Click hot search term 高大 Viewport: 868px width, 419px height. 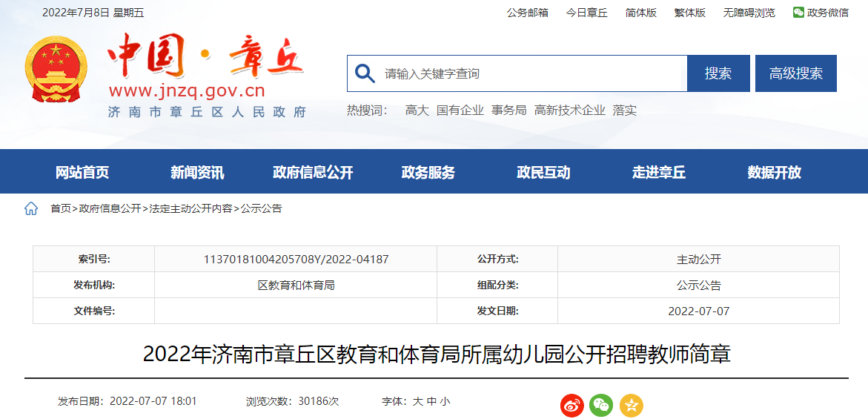click(417, 110)
